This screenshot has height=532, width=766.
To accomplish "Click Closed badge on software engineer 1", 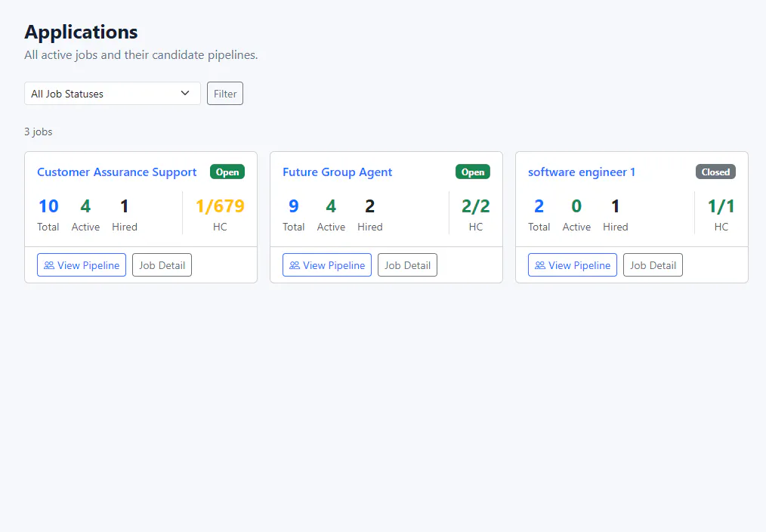I will [715, 172].
